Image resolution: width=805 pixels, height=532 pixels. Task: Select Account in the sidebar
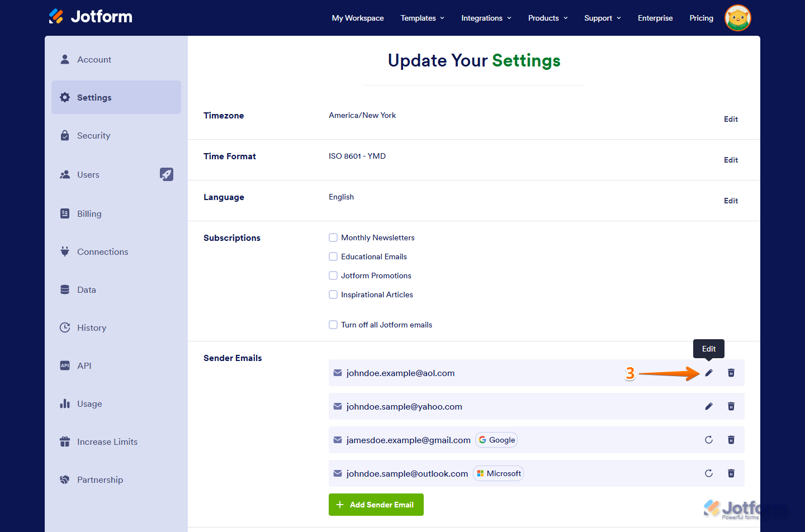[x=116, y=59]
